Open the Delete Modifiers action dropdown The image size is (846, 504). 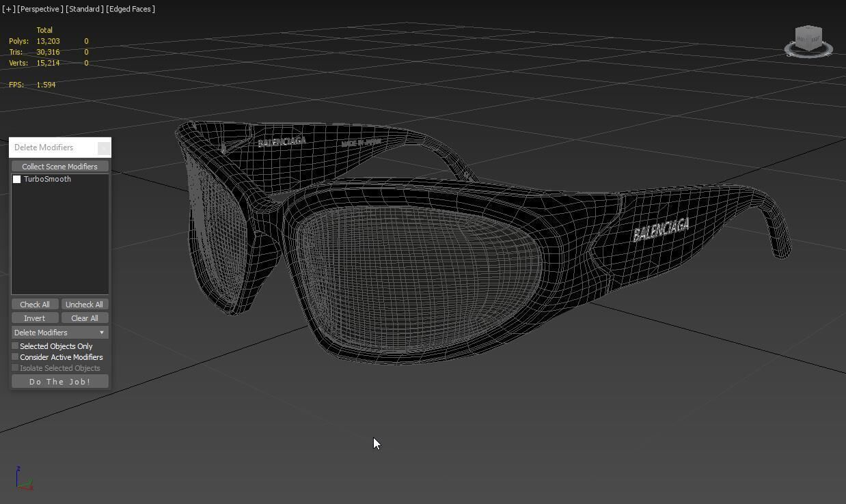pyautogui.click(x=60, y=333)
